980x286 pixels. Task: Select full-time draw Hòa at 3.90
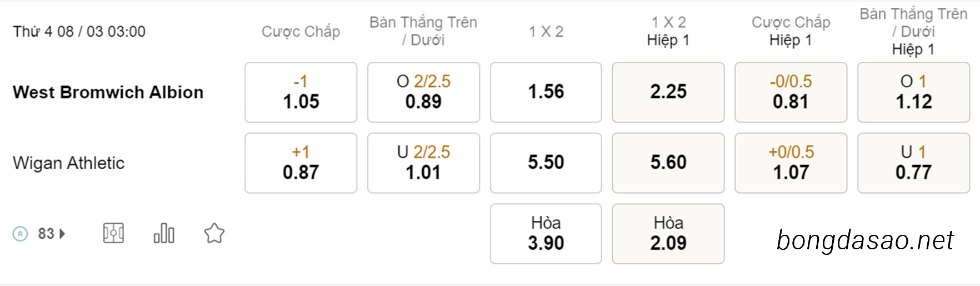click(x=546, y=234)
